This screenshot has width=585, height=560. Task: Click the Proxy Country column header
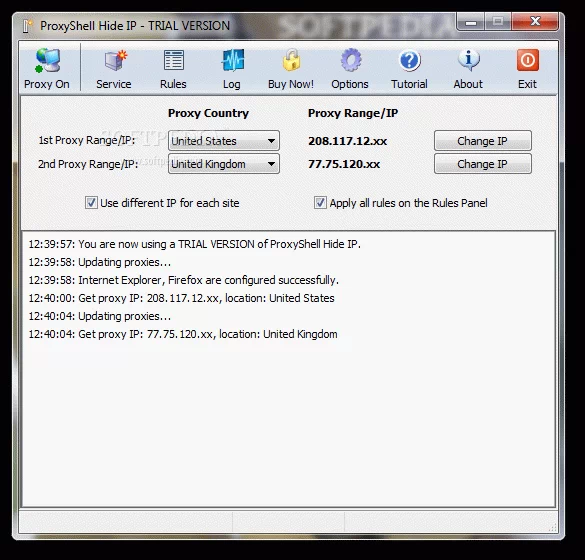[x=208, y=113]
